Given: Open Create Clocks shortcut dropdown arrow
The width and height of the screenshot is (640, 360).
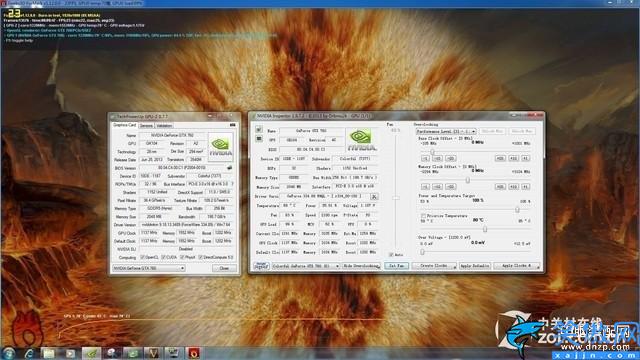Looking at the screenshot, I should (x=454, y=266).
